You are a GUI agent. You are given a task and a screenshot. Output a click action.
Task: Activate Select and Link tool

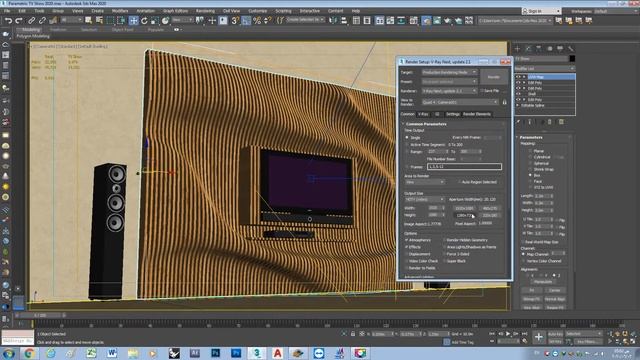click(31, 20)
